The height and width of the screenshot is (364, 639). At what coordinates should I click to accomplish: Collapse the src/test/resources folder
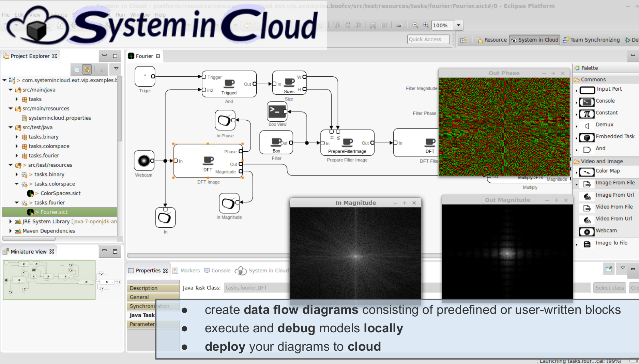(11, 165)
